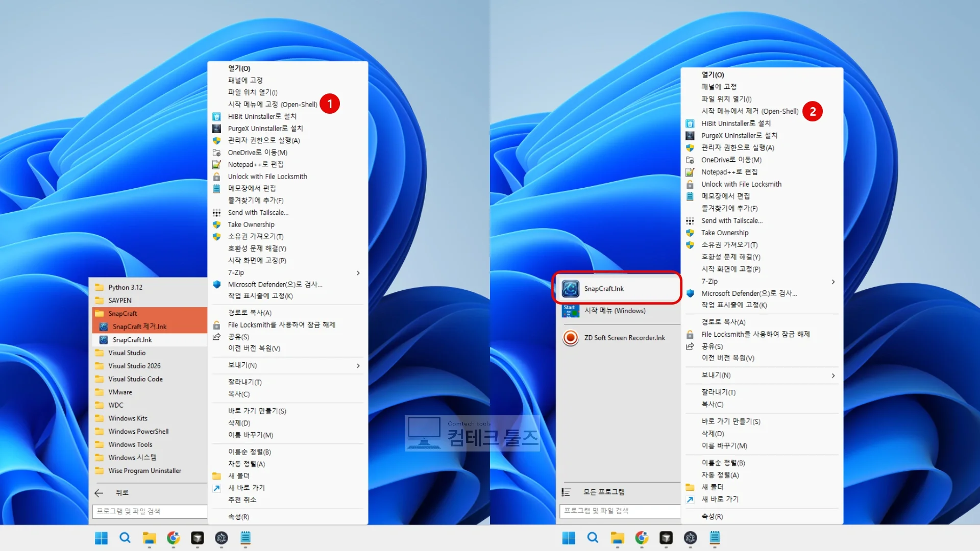Click the ZD Soft Screen Recorder icon
This screenshot has height=551, width=980.
(570, 338)
